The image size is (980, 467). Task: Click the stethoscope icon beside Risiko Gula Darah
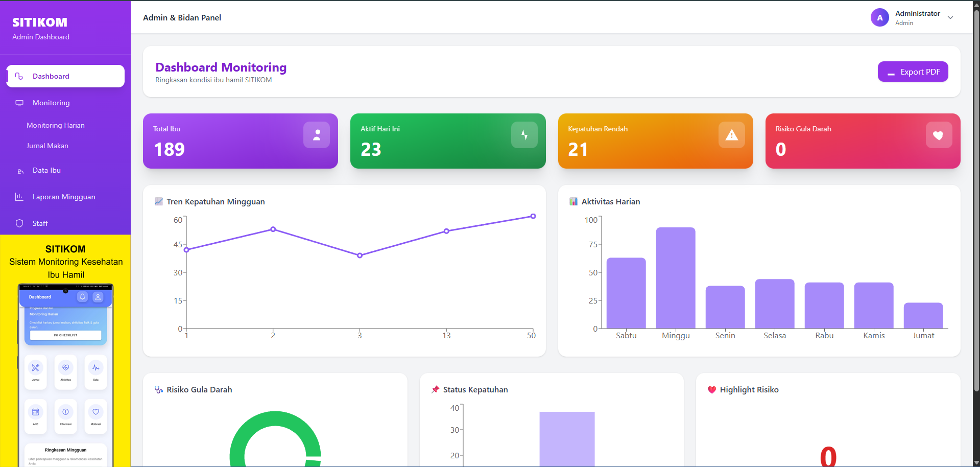click(159, 389)
